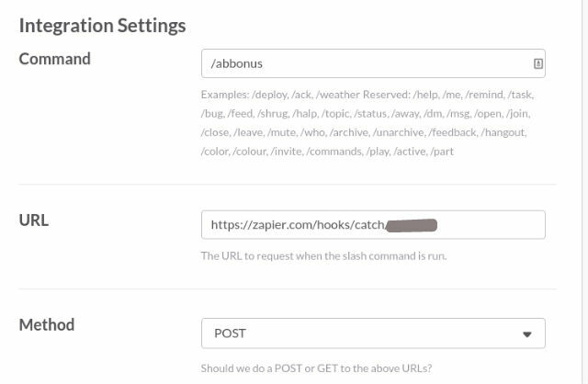The image size is (588, 384).
Task: Click the reserved commands examples help text
Action: 367,123
